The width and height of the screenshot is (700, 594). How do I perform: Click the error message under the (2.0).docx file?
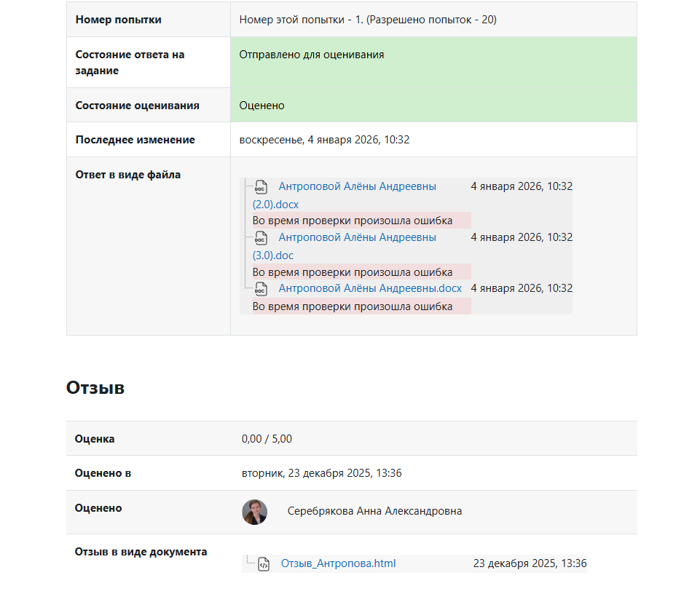point(353,221)
